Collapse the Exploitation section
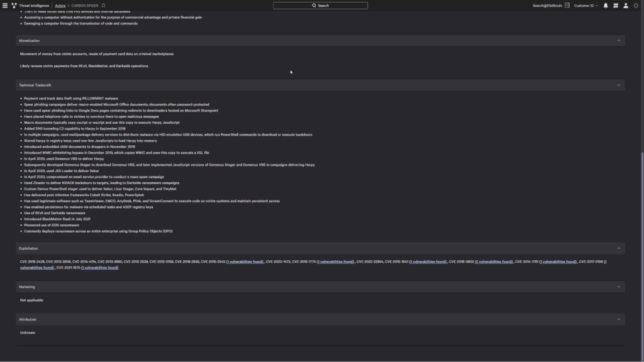The width and height of the screenshot is (644, 362). 618,247
